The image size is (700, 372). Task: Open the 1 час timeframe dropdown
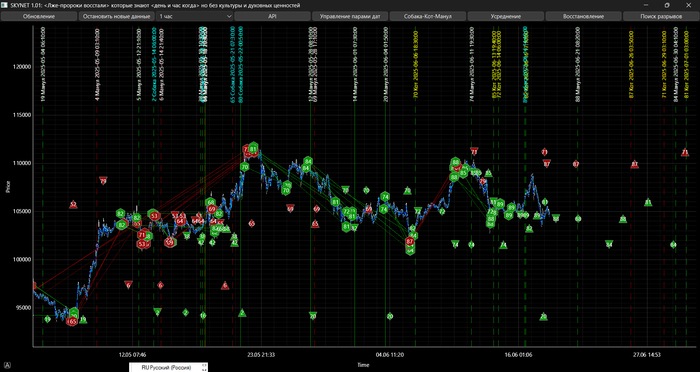pyautogui.click(x=195, y=17)
